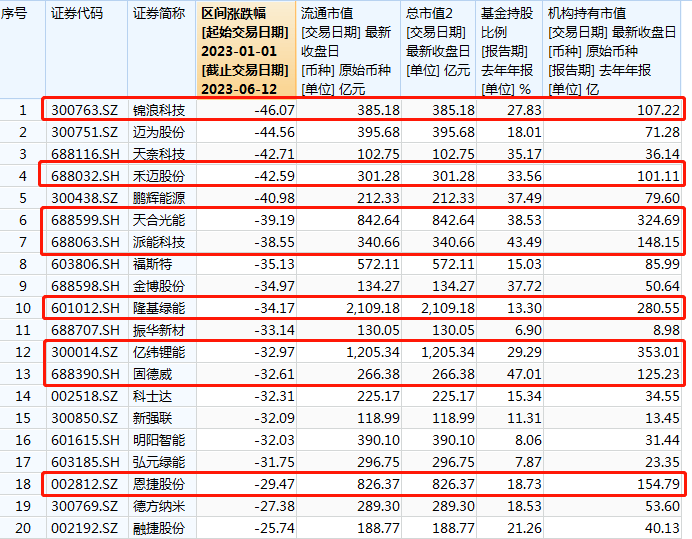Select stock name 金博股份
This screenshot has height=539, width=692.
coord(159,286)
